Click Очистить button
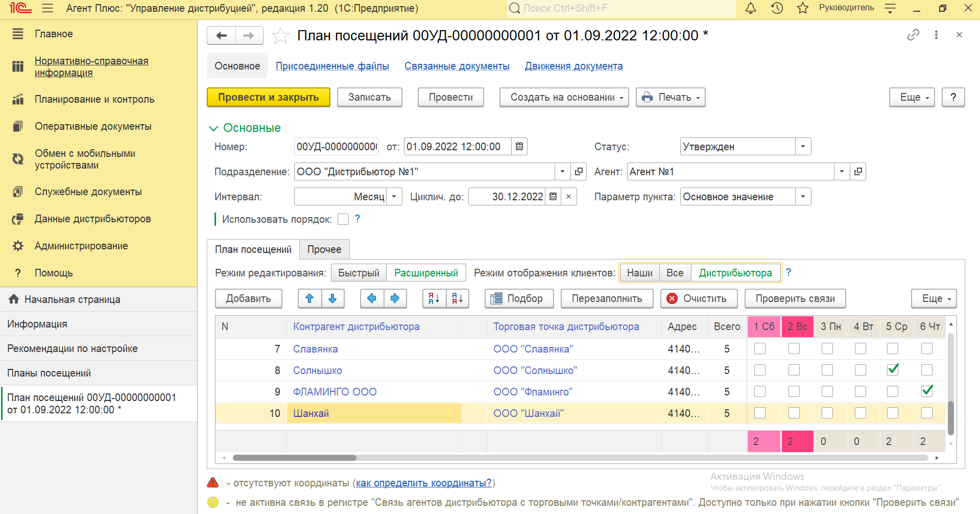The image size is (980, 514). (x=699, y=298)
